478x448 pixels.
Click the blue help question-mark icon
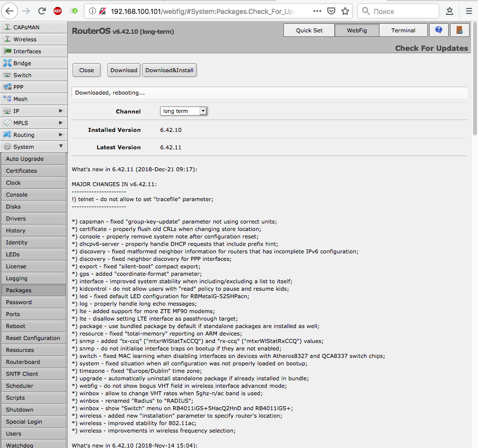click(439, 30)
